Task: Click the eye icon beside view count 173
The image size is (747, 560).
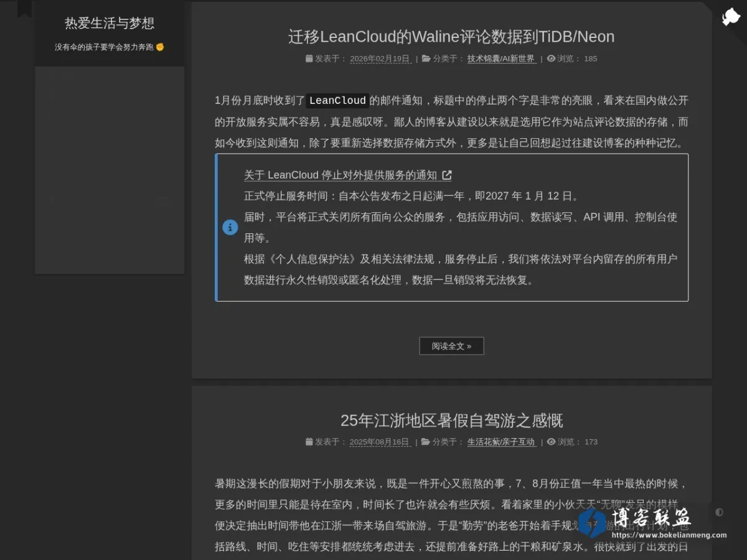Action: [551, 442]
